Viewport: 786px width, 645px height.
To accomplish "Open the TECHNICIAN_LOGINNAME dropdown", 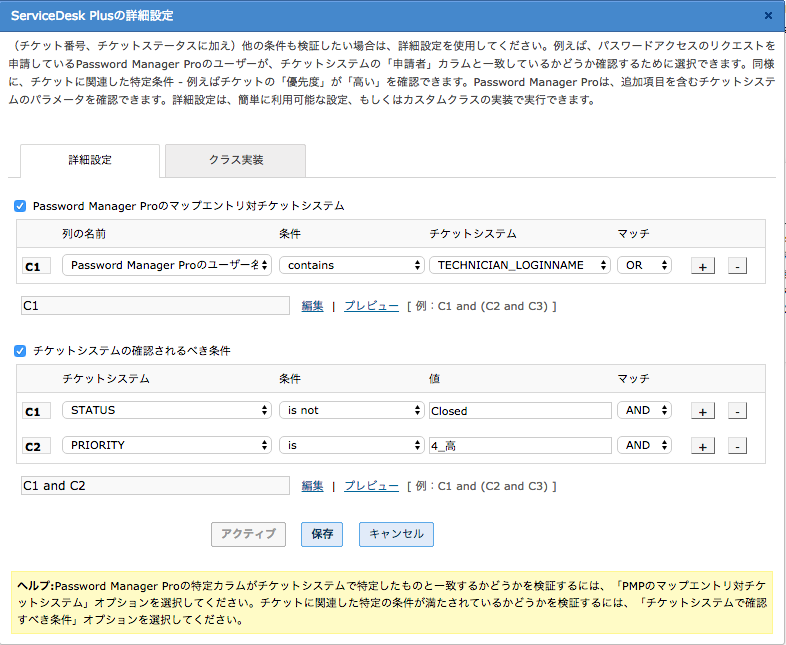I will click(519, 265).
